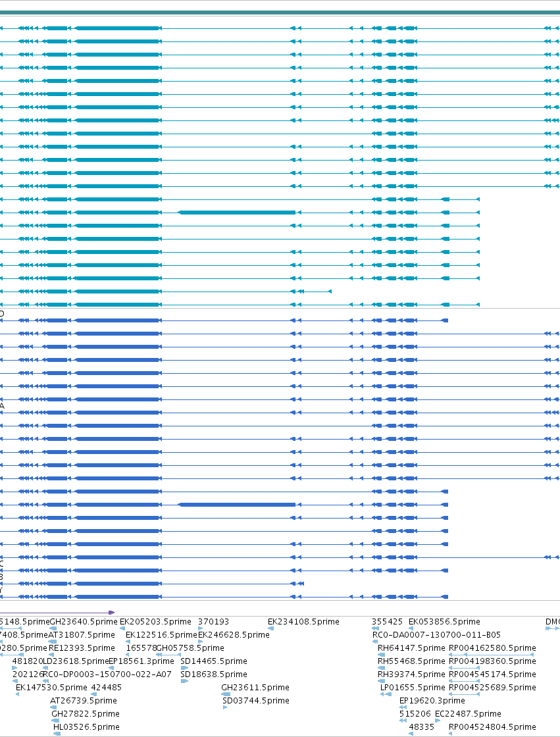Click the SD03744.5prime label
This screenshot has height=737, width=560.
click(256, 700)
